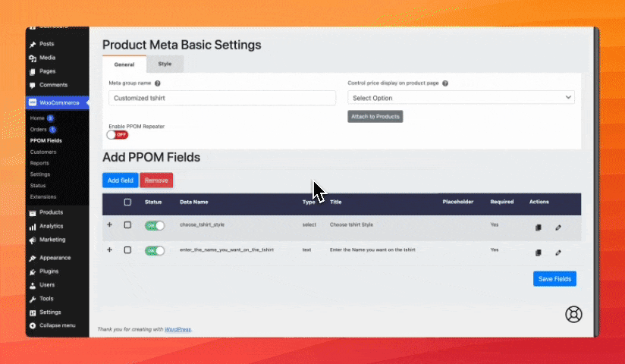Open the Media library icon
The image size is (625, 364).
point(33,58)
